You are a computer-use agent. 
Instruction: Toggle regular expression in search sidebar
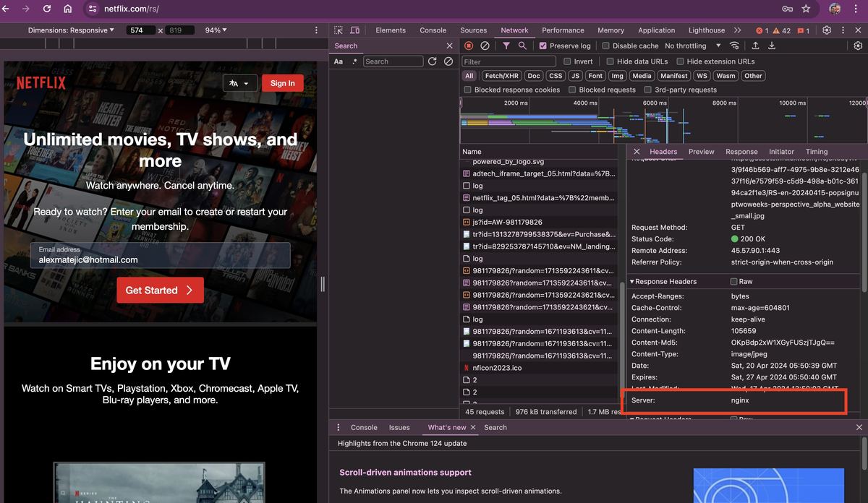click(354, 61)
